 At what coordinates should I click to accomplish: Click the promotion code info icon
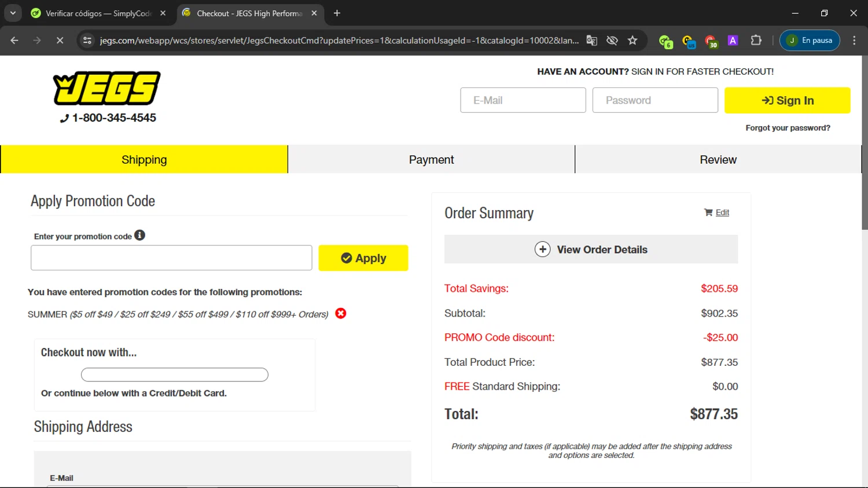(139, 235)
